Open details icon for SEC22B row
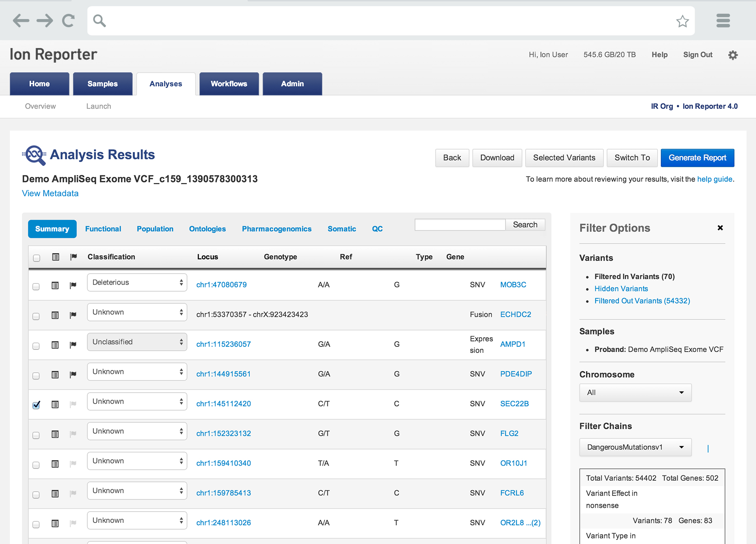The height and width of the screenshot is (544, 756). (55, 404)
